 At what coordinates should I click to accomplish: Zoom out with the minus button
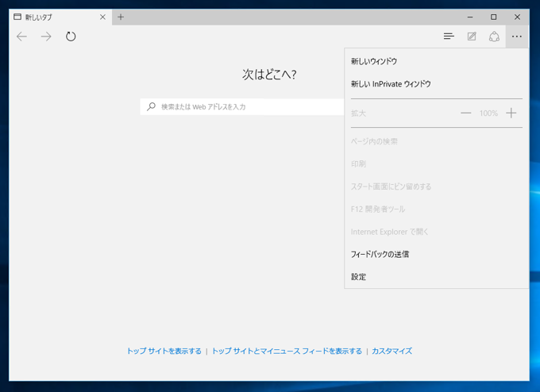tap(465, 113)
